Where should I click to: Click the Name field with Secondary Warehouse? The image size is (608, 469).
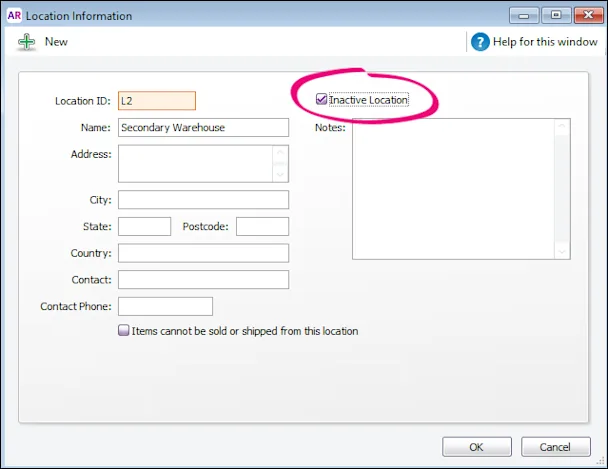204,128
